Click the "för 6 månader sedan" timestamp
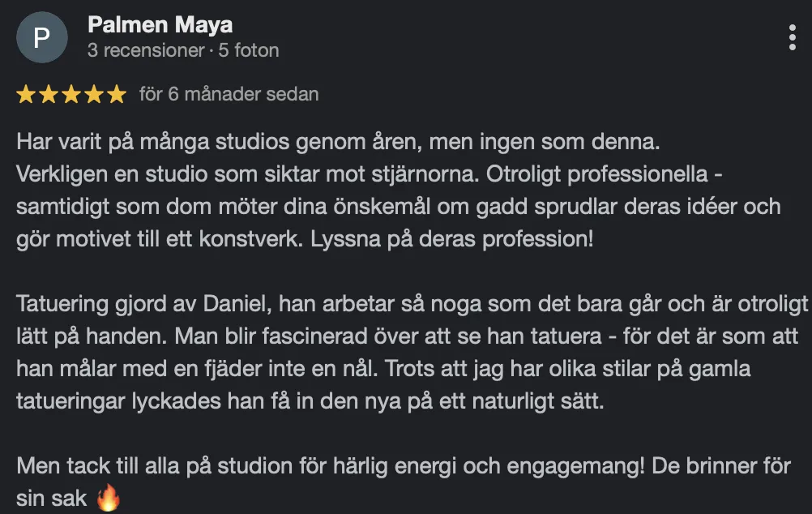This screenshot has height=514, width=812. (229, 94)
